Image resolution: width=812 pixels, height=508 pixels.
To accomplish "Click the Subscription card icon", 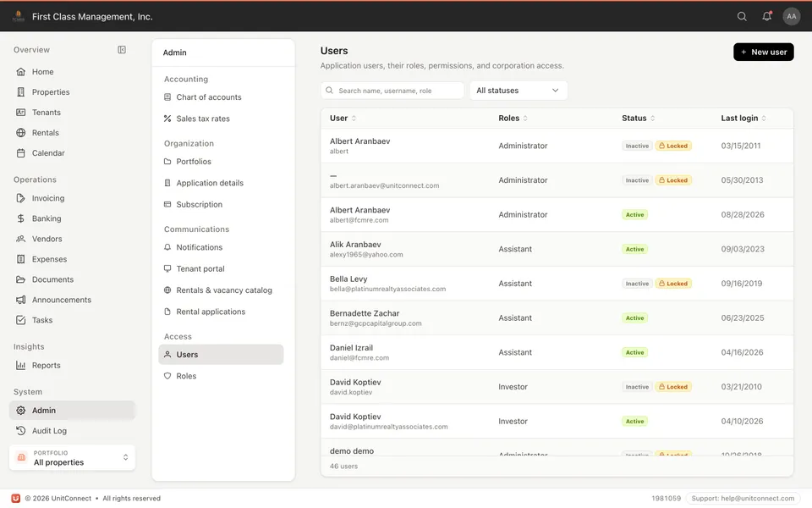I will coord(167,204).
